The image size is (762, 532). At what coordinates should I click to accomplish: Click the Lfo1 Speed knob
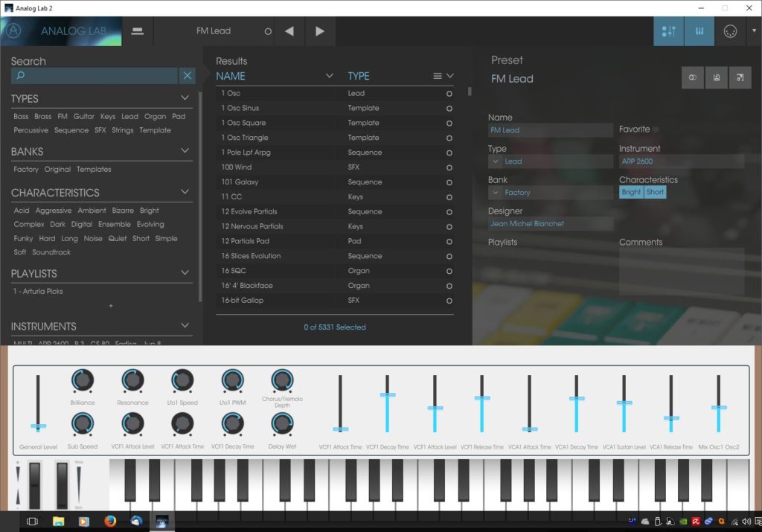click(182, 380)
